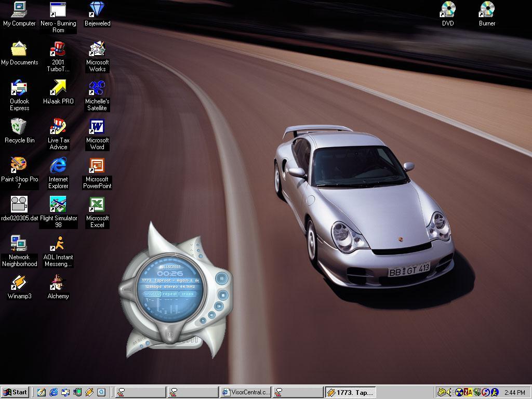
Task: Pause the track in Winamp
Action: point(221,278)
